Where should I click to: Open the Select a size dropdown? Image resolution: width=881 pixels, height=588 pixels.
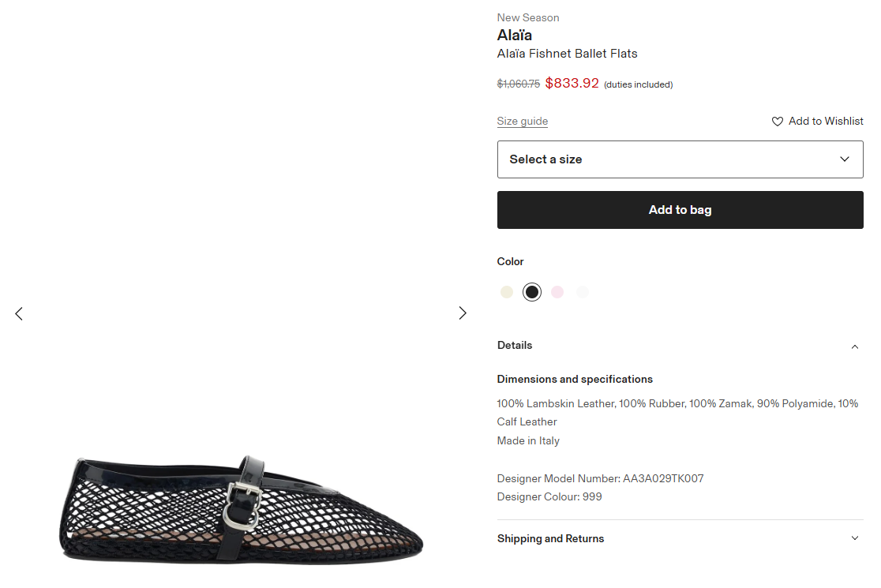click(x=679, y=159)
